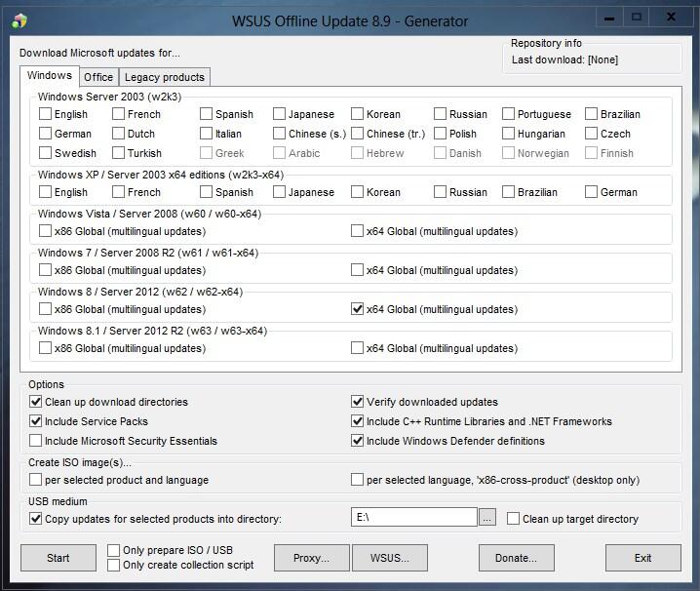Uncheck x64 Global for Windows 8 / Server 2012
The image size is (700, 591).
pos(357,309)
